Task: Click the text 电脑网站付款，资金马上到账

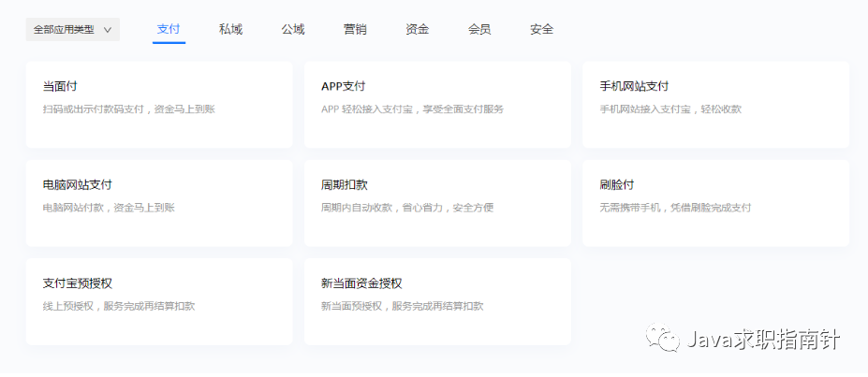Action: click(109, 208)
